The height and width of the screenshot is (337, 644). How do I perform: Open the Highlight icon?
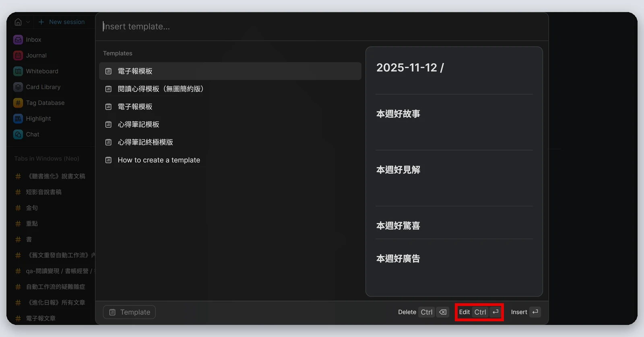click(18, 118)
